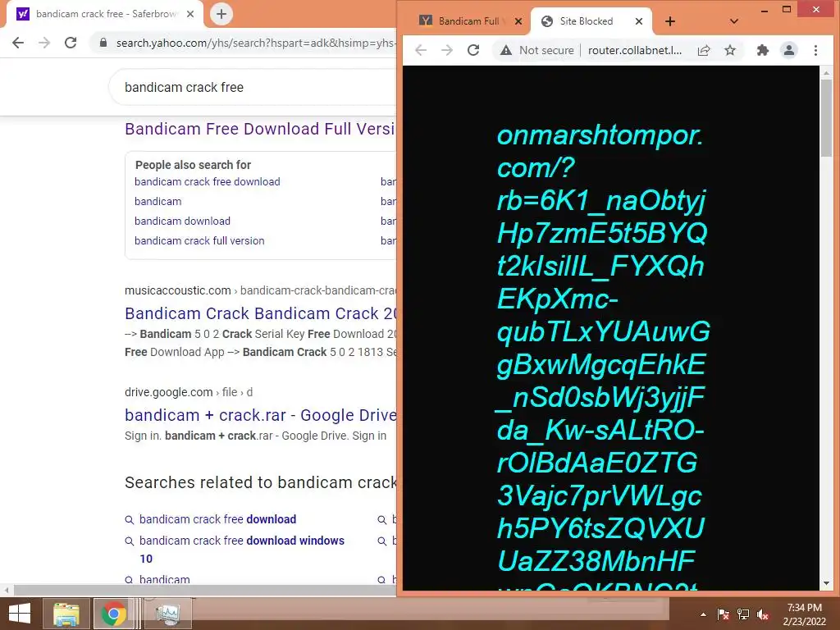Click magnifier icon beside 'download windows 10' suggestion
Image resolution: width=840 pixels, height=630 pixels.
tap(129, 541)
